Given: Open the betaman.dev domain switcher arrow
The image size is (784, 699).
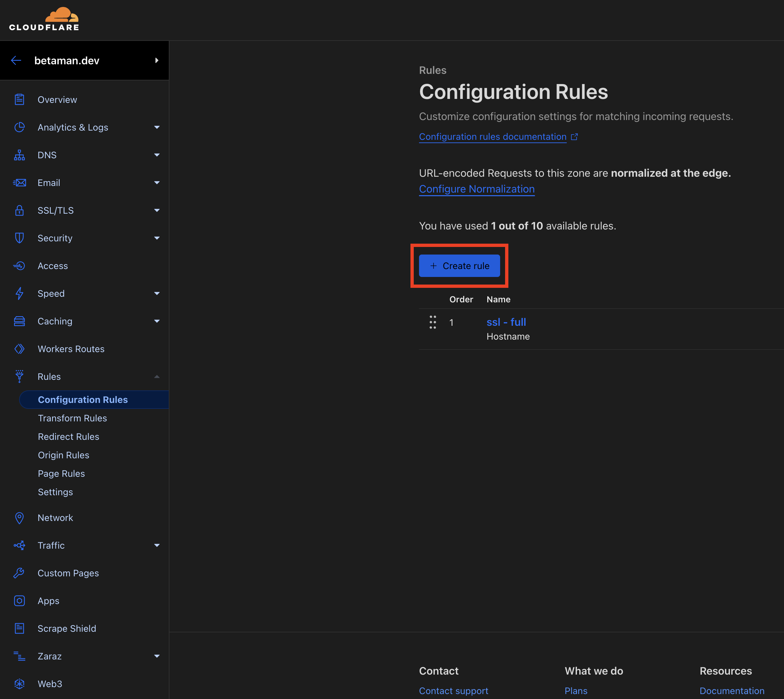Looking at the screenshot, I should point(157,60).
